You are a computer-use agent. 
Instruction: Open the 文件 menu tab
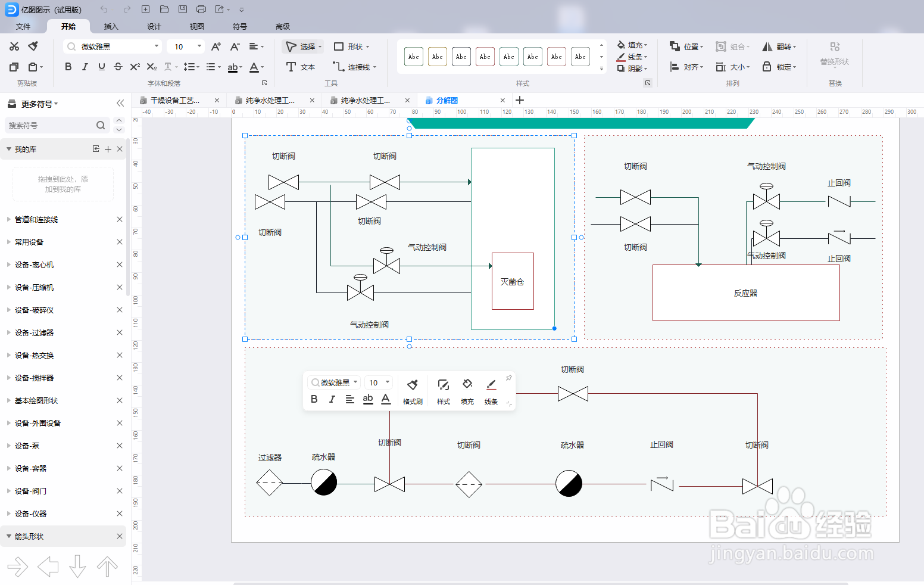tap(23, 26)
